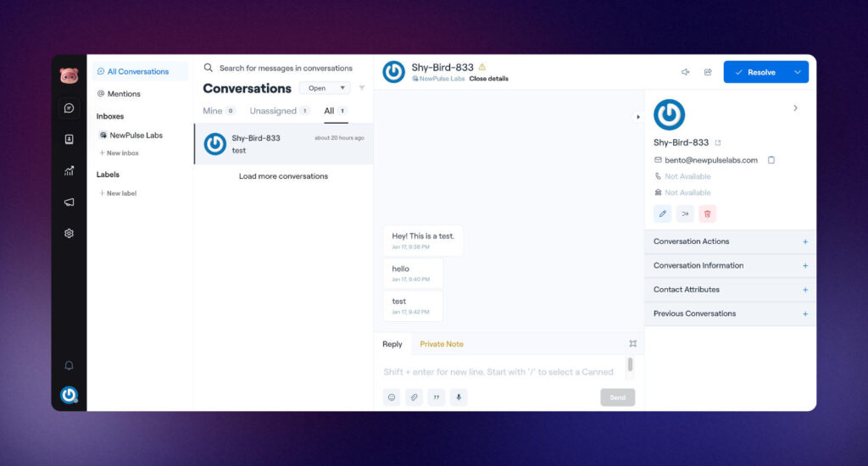Expand Conversation Actions section
Screen dimensions: 868x466
point(730,241)
